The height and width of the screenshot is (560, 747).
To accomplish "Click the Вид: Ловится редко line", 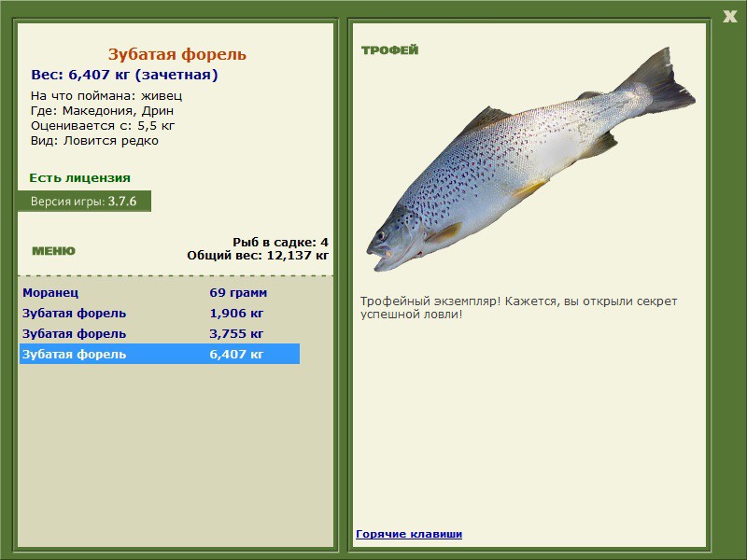I will click(x=94, y=141).
